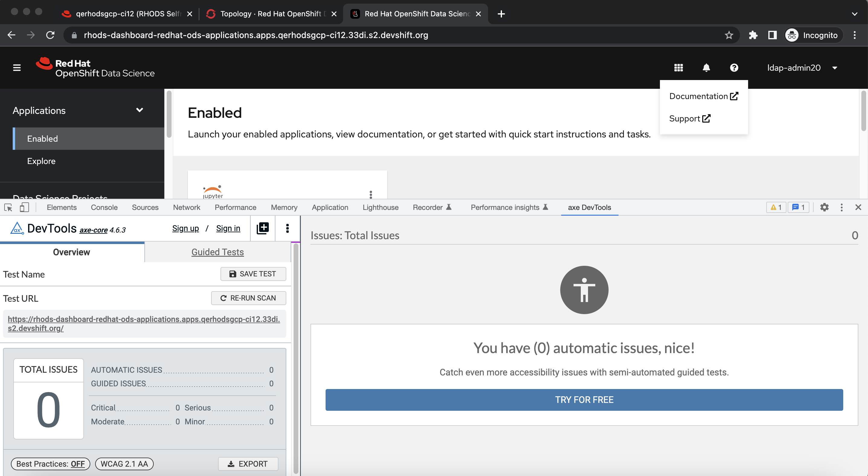Click the axe DevTools new scan icon
868x476 pixels.
point(262,228)
